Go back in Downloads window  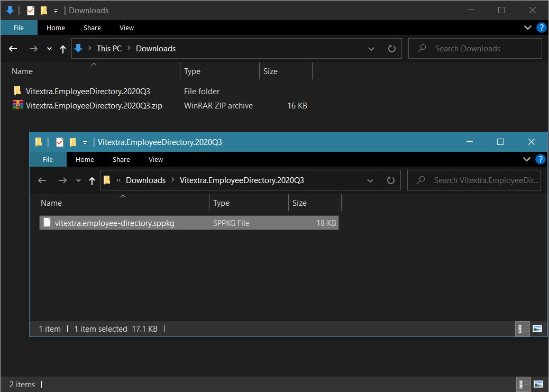13,49
